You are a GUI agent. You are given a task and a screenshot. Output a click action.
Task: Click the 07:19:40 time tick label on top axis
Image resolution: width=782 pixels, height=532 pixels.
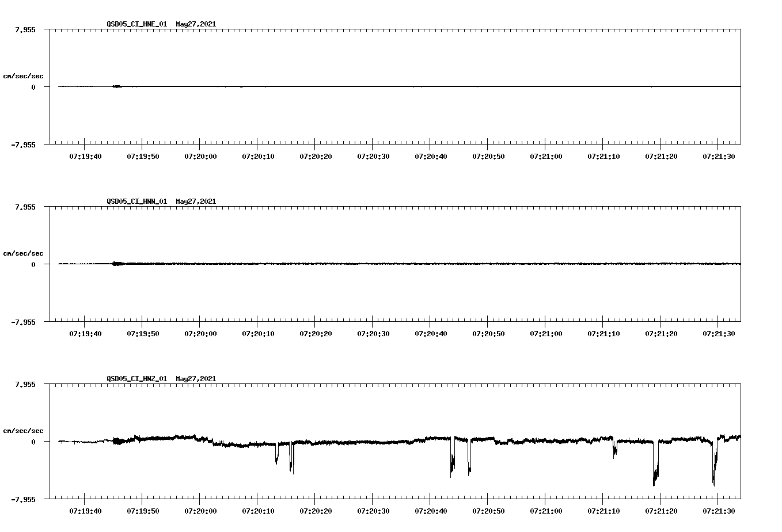(x=85, y=155)
